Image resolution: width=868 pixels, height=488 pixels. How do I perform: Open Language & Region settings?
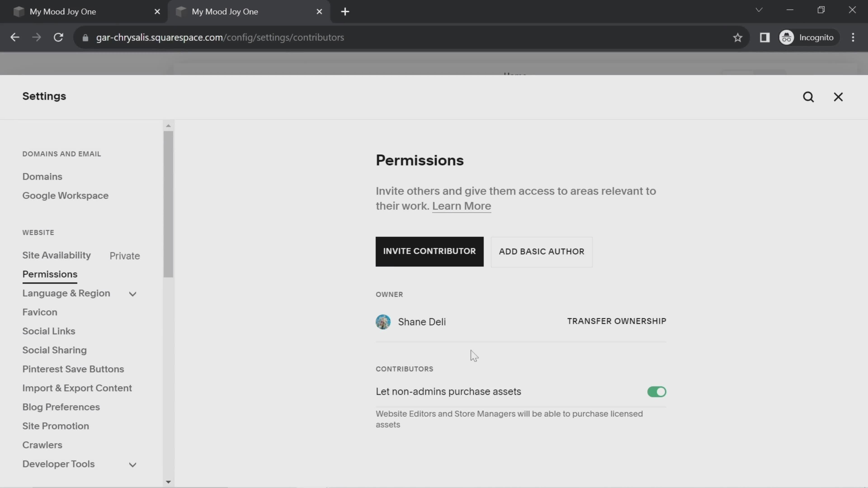coord(66,293)
